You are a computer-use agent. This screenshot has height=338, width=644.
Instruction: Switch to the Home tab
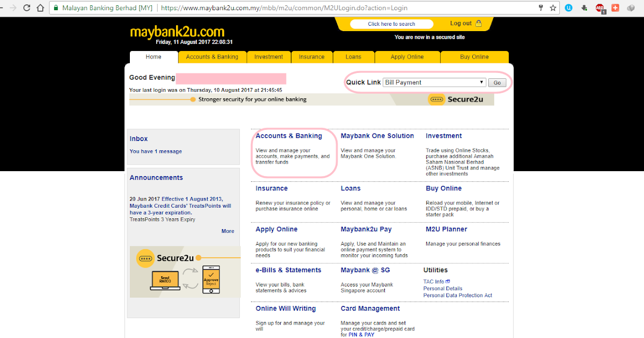153,57
